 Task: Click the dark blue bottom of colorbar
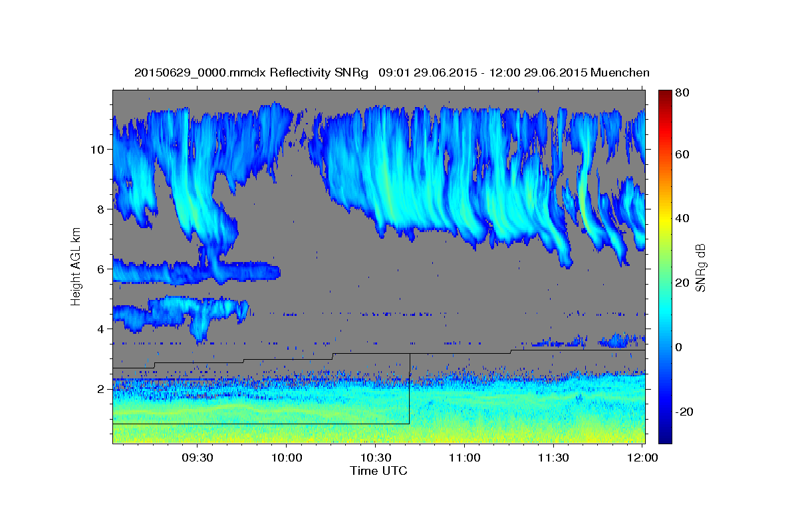click(x=665, y=436)
